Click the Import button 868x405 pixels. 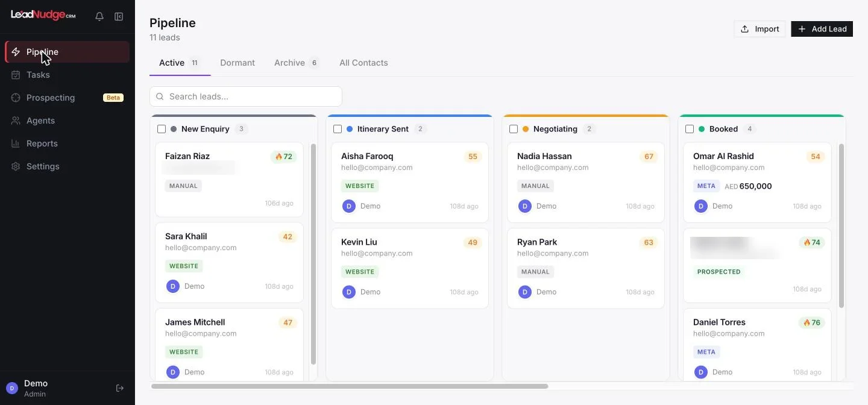point(759,29)
